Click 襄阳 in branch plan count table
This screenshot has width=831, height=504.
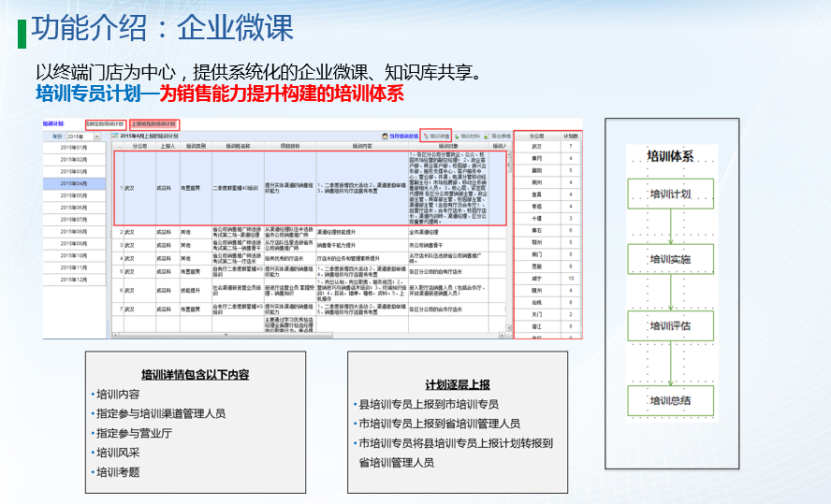pos(537,170)
